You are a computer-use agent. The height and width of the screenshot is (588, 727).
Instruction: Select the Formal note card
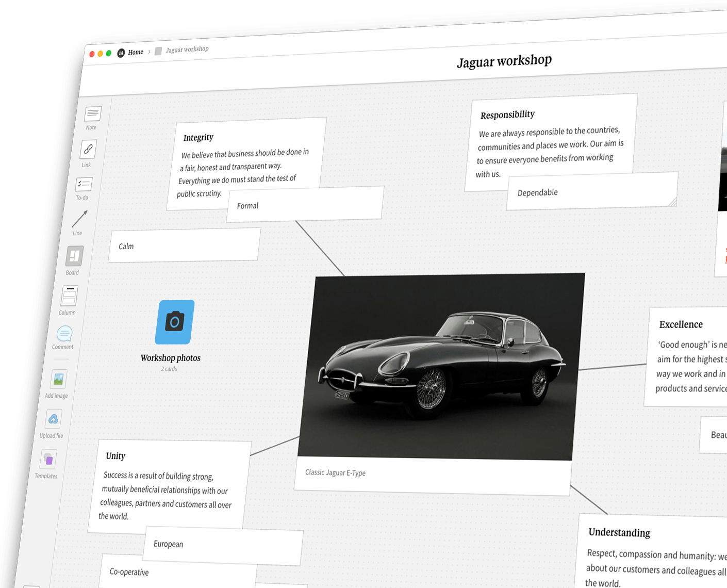click(305, 204)
